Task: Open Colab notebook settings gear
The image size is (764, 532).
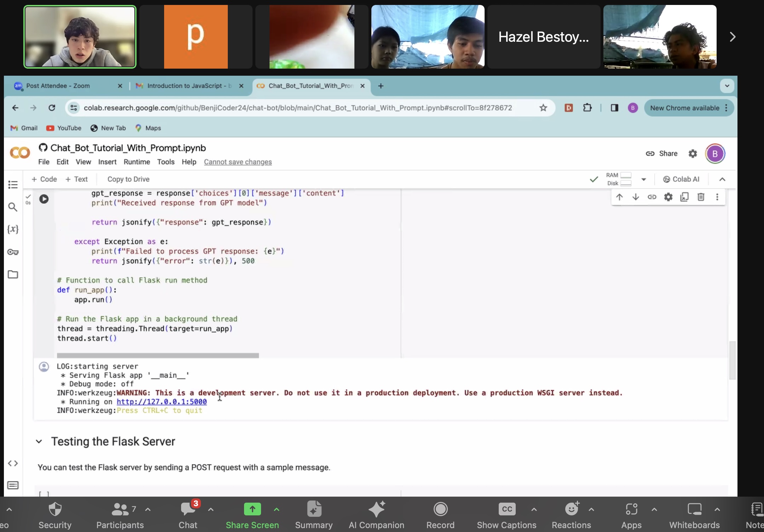Action: (x=693, y=154)
